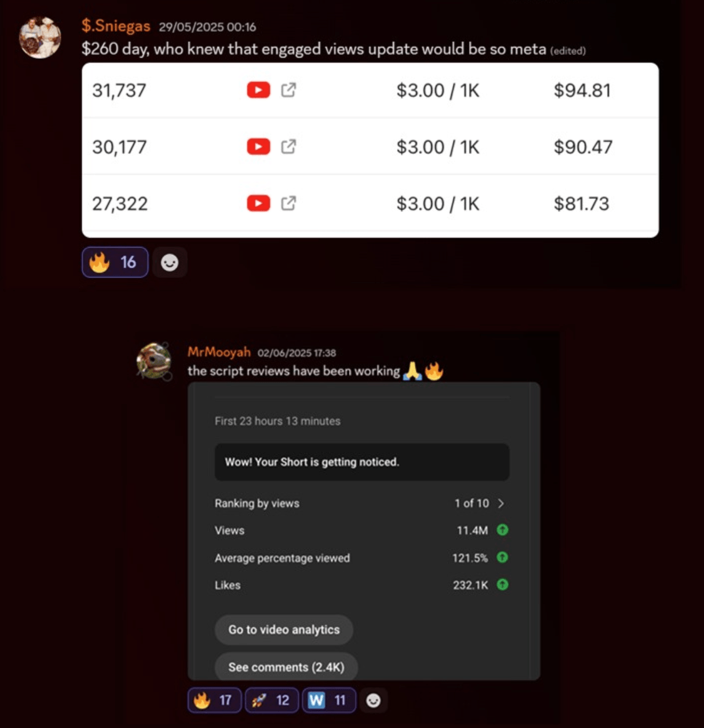Viewport: 704px width, 728px height.
Task: Expand the Ranking by views chevron
Action: click(501, 503)
